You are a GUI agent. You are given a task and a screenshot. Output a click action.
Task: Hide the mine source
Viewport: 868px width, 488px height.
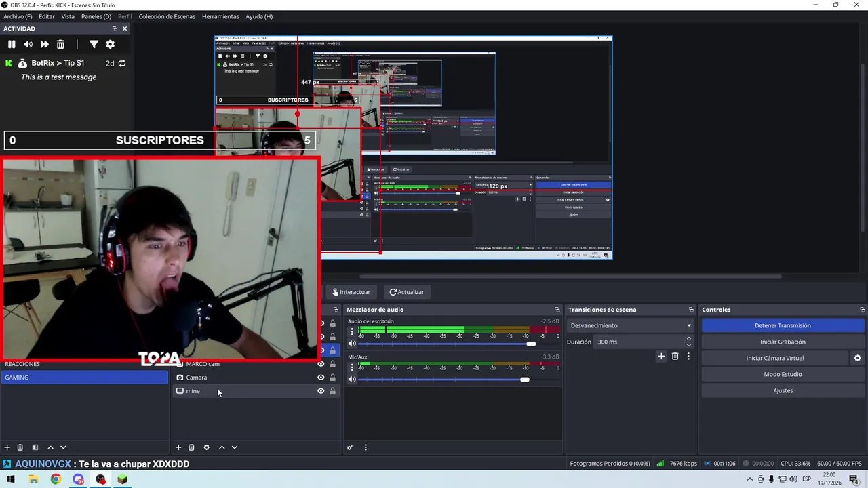[321, 391]
